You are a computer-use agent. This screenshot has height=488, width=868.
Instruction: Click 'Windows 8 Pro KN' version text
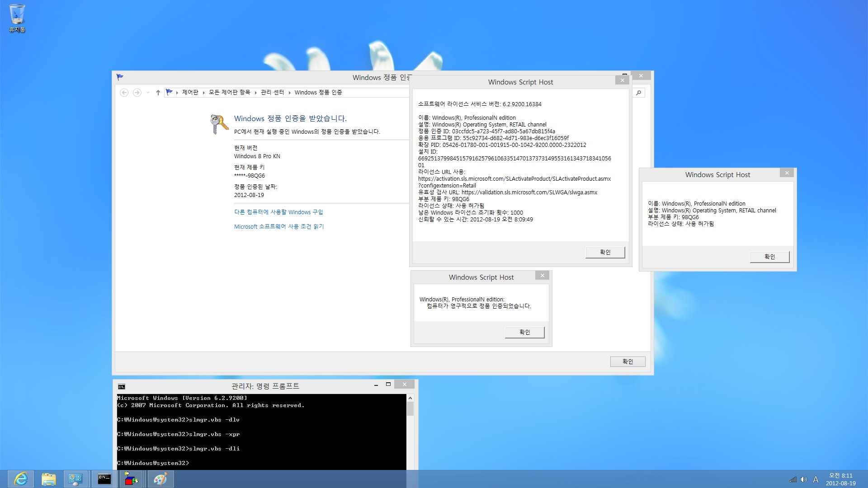(257, 156)
